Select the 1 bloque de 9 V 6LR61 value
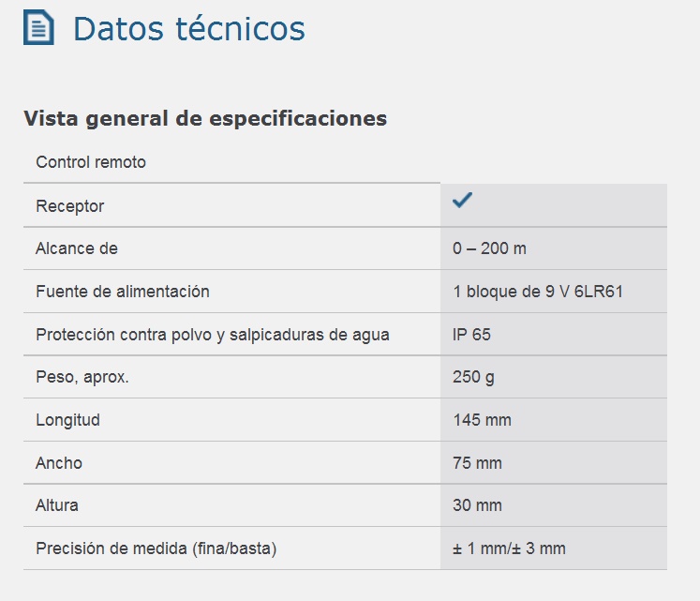 [538, 292]
